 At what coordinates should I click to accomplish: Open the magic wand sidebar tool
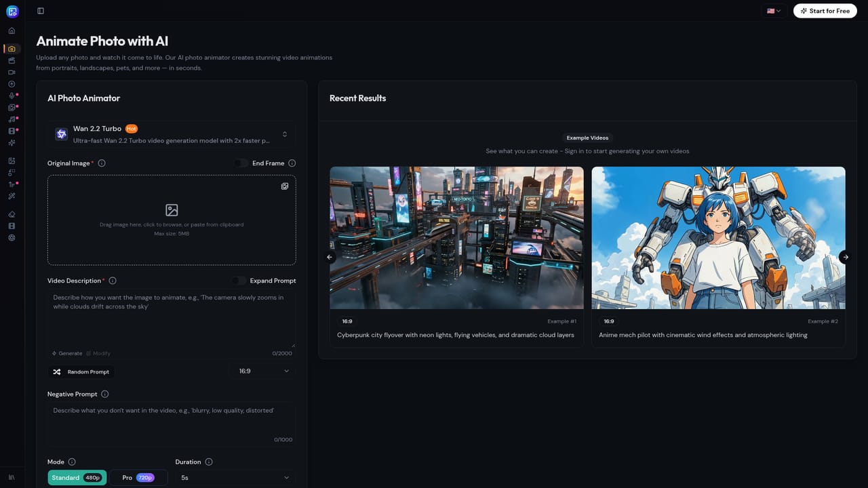(12, 196)
